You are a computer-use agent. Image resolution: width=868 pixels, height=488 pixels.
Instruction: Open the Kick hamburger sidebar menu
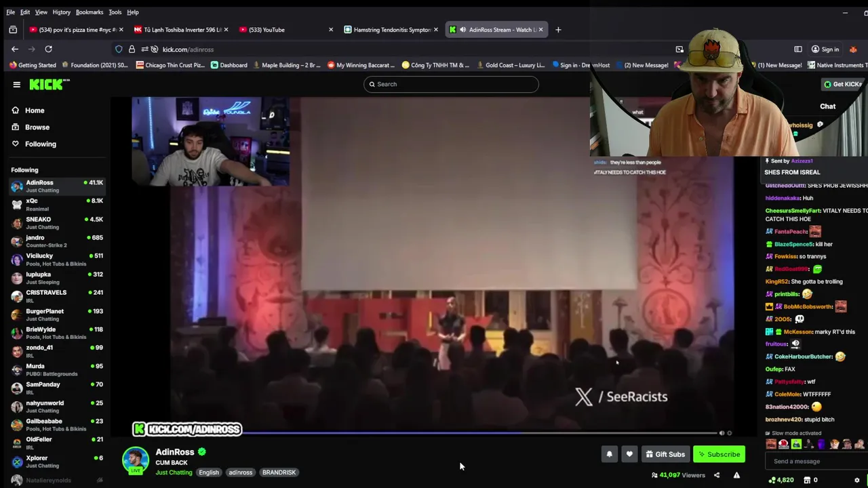click(16, 84)
